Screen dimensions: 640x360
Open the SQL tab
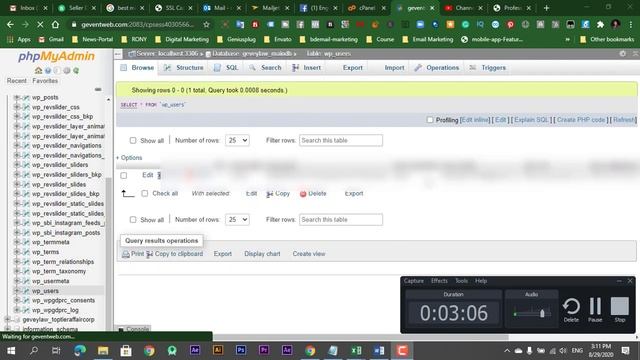(227, 68)
